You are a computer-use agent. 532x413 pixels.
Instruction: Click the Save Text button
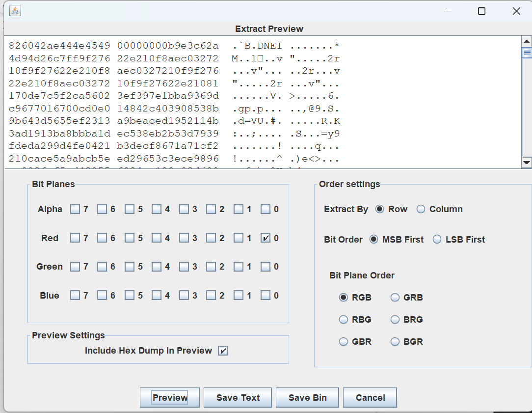pos(238,397)
